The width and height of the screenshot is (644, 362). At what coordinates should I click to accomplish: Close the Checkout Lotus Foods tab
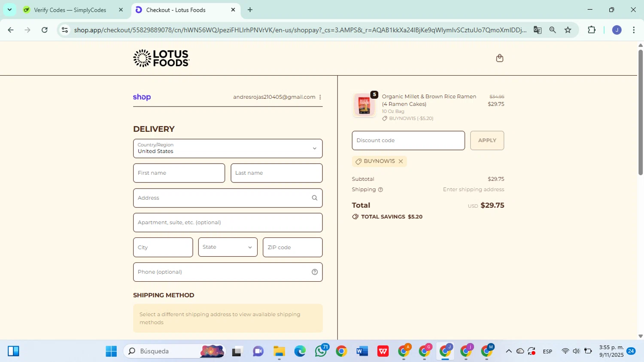[x=233, y=9]
